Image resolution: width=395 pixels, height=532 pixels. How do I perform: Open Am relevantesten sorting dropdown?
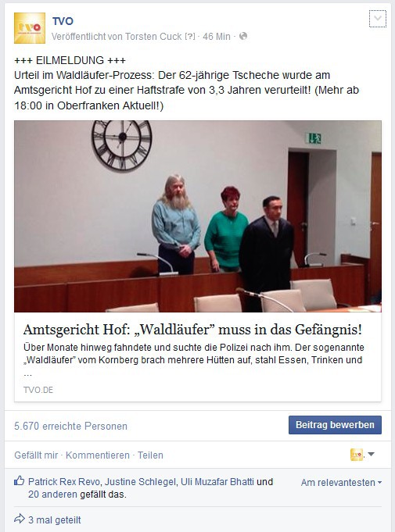[x=341, y=483]
